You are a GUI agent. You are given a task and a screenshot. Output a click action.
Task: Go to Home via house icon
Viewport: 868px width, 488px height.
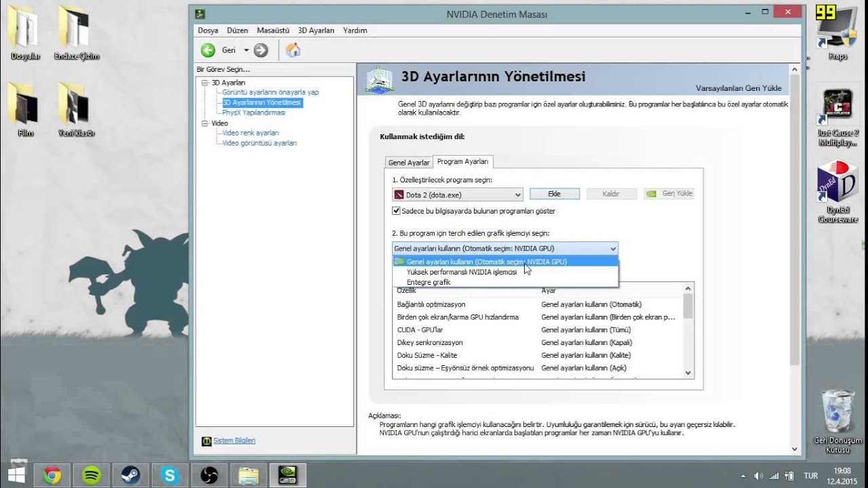(x=293, y=50)
